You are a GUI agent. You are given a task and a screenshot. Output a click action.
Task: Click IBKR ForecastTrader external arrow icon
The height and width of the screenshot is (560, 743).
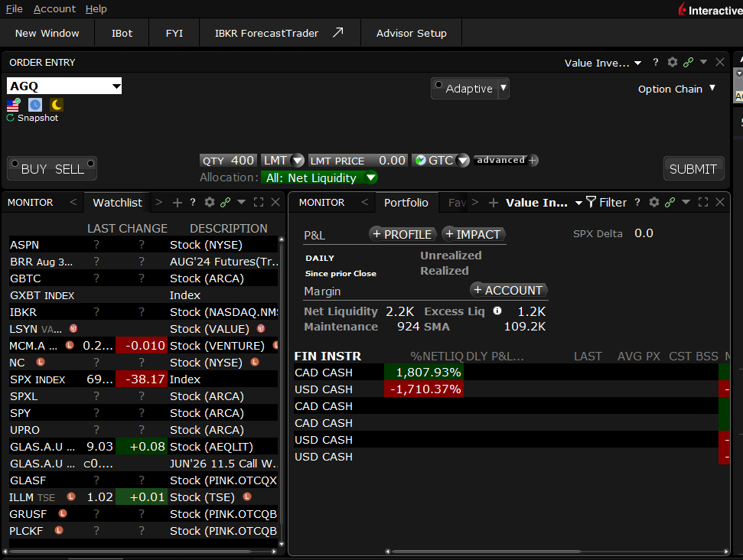tap(337, 33)
